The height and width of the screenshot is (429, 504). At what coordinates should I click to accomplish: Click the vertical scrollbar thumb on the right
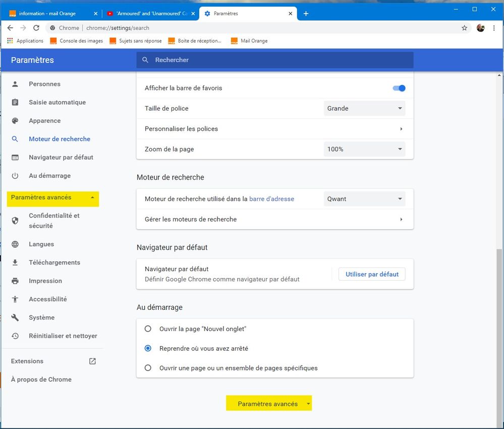[x=499, y=328]
